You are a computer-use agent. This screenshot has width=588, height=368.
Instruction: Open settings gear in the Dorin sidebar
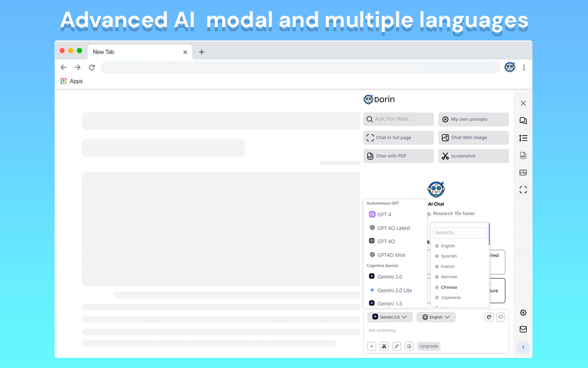coord(523,313)
